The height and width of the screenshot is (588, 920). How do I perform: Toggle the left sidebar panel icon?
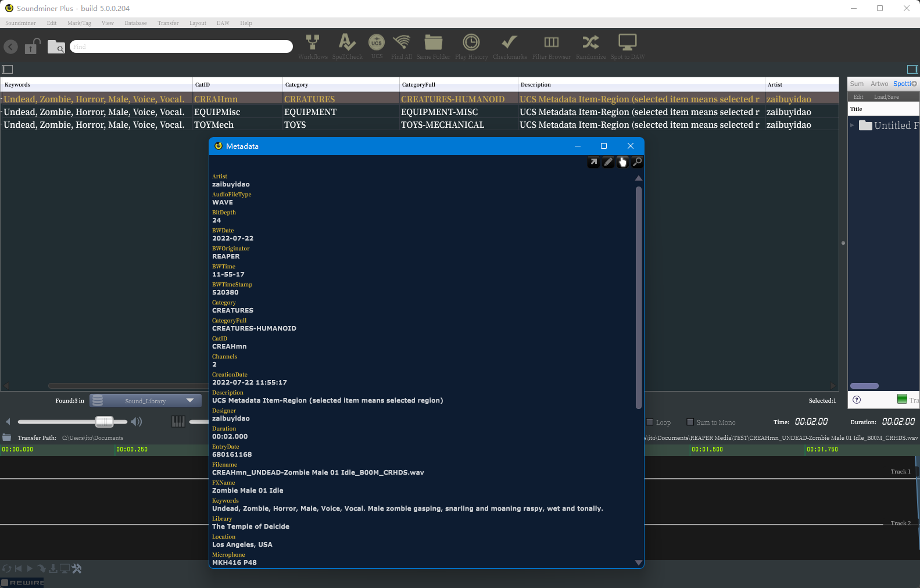pyautogui.click(x=8, y=69)
